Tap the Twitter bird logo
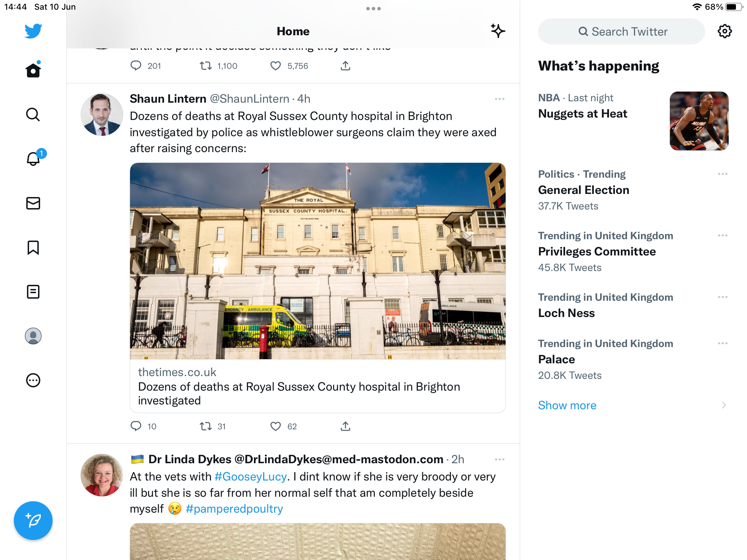Viewport: 747px width, 560px height. (33, 31)
